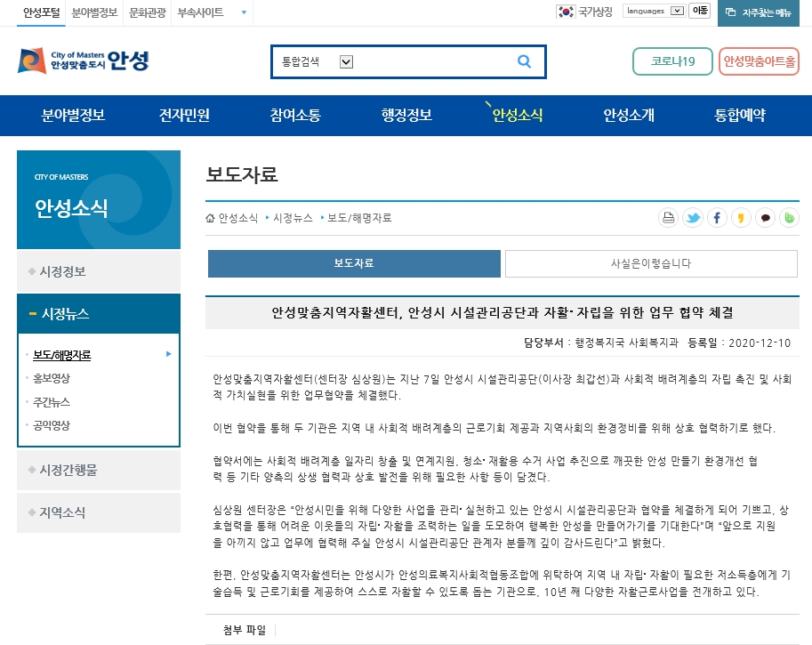
Task: Switch to the 사실은이렇습니다 tab
Action: (651, 263)
